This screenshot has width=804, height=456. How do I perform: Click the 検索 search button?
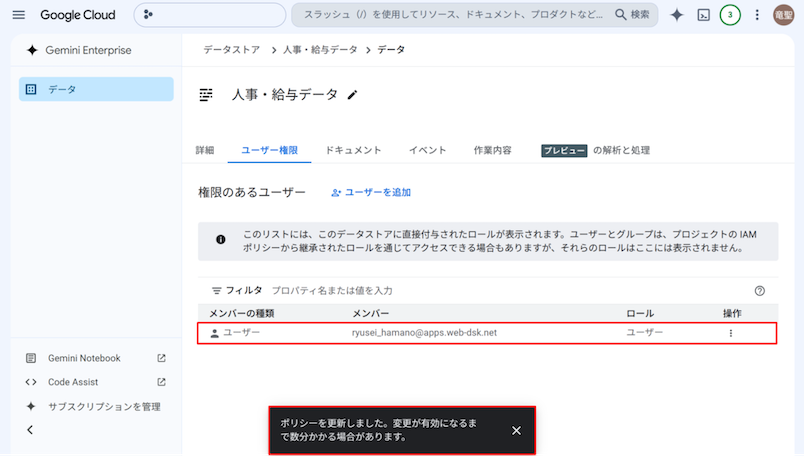(632, 15)
